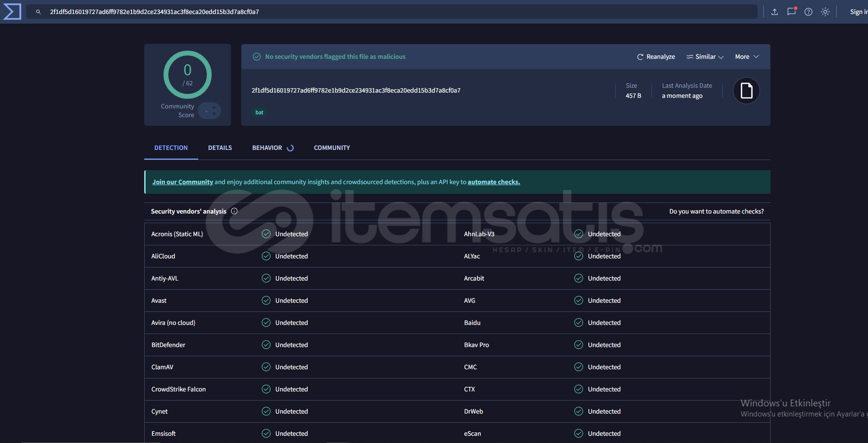The image size is (868, 443).
Task: Click the No security vendors flagged message
Action: pos(335,57)
